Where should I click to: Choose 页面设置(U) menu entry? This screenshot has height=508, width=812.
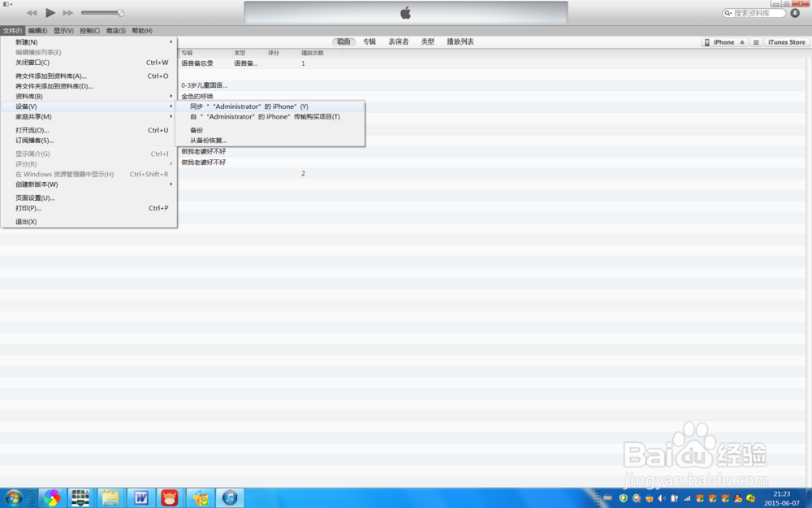pyautogui.click(x=89, y=198)
